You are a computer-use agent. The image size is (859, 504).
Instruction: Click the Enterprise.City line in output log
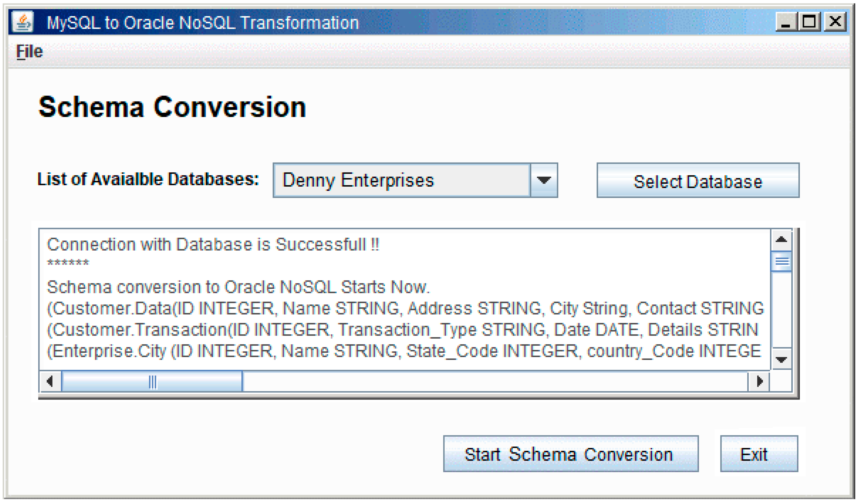(403, 351)
